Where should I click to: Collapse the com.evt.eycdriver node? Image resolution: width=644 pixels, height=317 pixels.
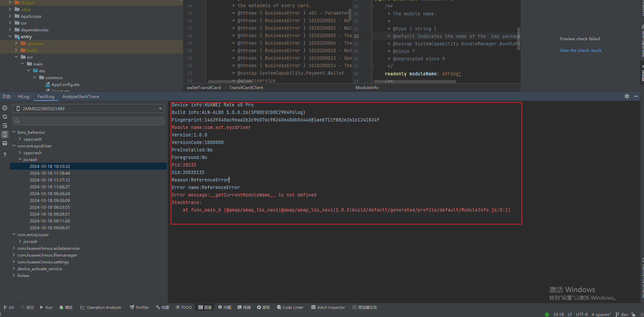click(14, 146)
